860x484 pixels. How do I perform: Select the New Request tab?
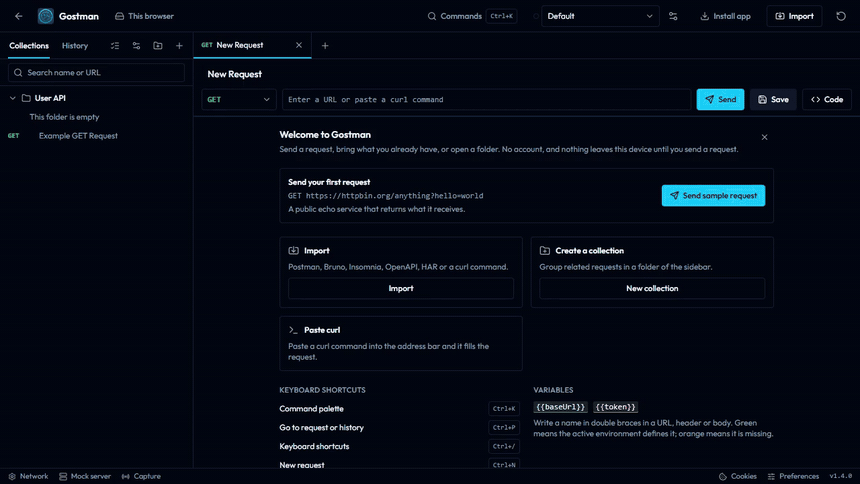240,45
